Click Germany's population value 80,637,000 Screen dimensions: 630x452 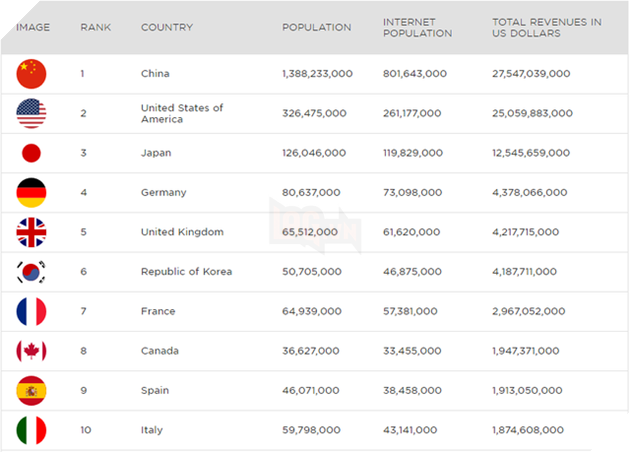[311, 192]
